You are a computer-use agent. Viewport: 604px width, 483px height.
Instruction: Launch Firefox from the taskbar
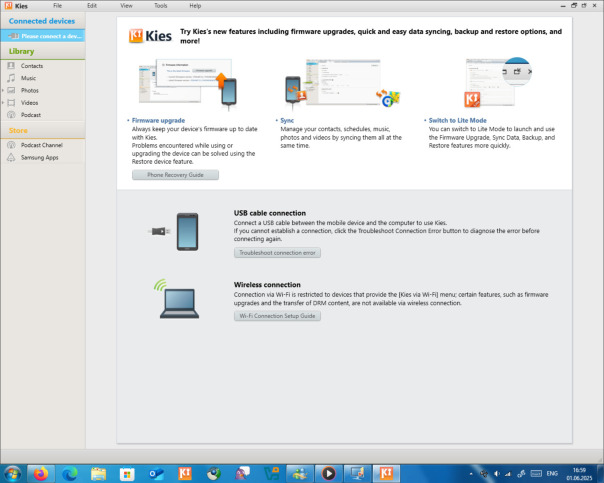click(41, 473)
